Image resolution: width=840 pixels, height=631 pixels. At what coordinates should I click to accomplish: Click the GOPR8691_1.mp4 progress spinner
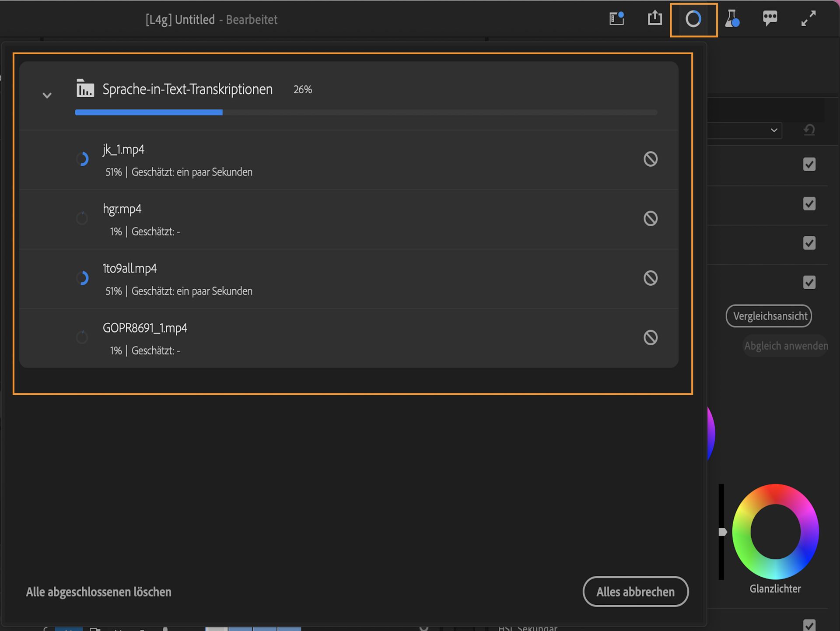pos(82,337)
